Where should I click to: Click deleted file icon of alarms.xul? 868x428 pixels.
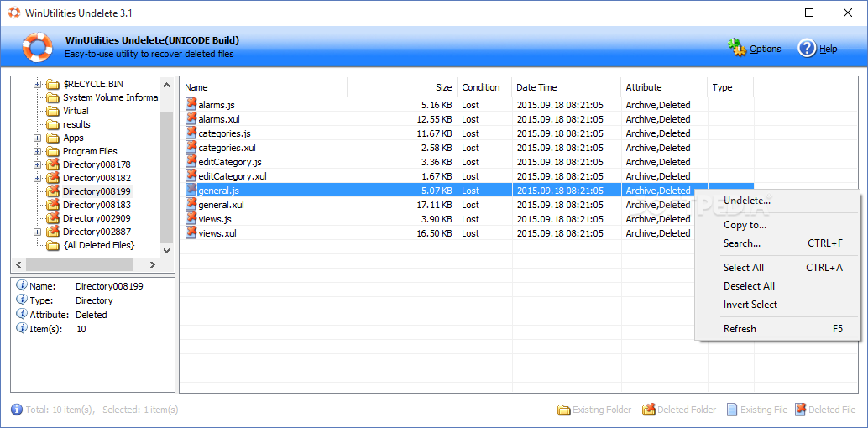coord(191,118)
